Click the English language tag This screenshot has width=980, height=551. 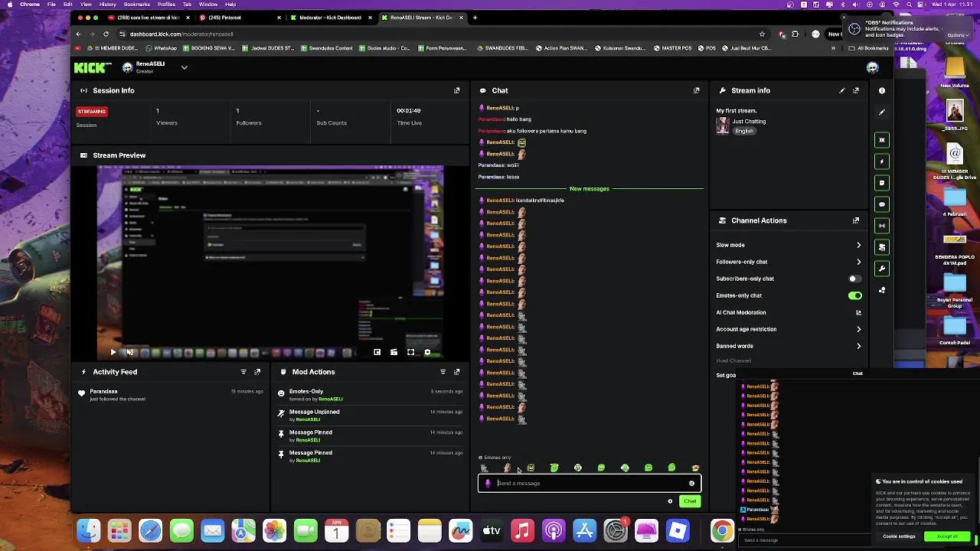[744, 131]
